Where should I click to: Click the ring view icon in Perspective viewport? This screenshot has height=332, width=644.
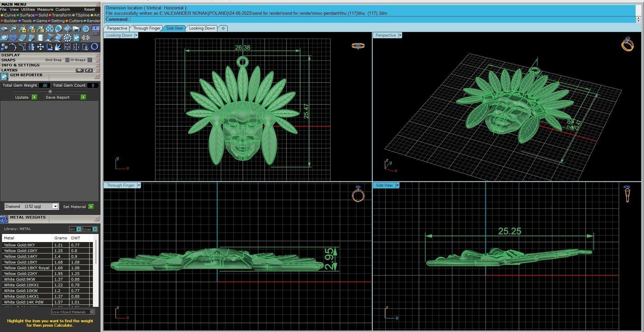(x=628, y=44)
